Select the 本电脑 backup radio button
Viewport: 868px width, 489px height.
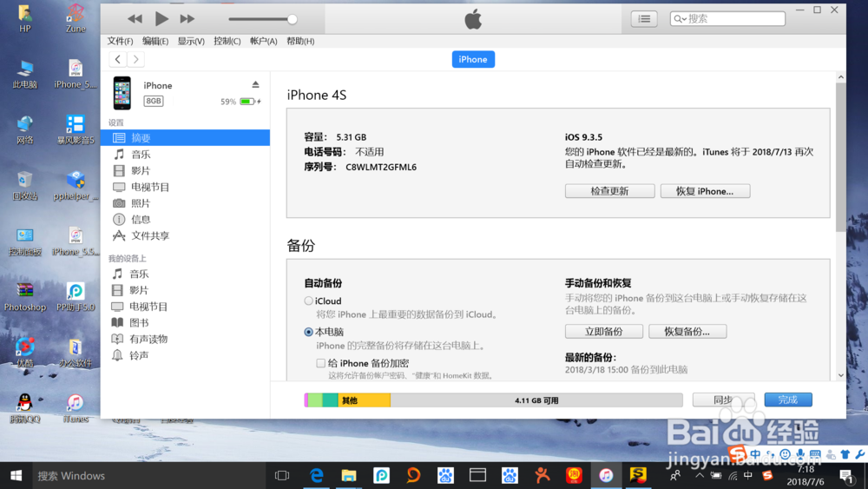308,332
